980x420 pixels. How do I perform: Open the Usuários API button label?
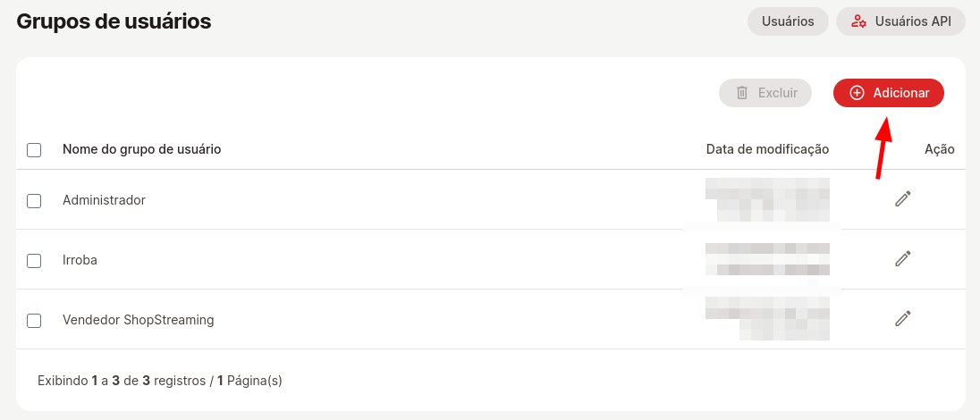(913, 21)
